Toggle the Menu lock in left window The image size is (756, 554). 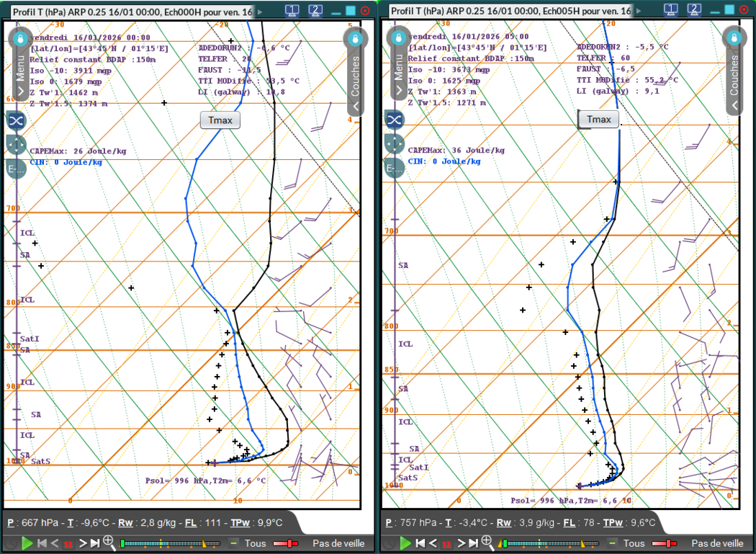[x=20, y=38]
